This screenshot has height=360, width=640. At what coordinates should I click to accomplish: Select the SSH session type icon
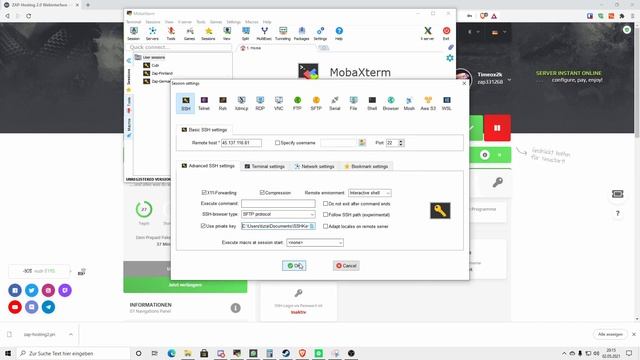186,103
